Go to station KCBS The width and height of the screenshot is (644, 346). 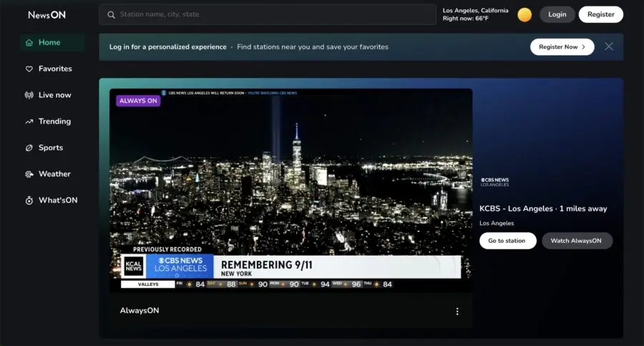tap(507, 241)
